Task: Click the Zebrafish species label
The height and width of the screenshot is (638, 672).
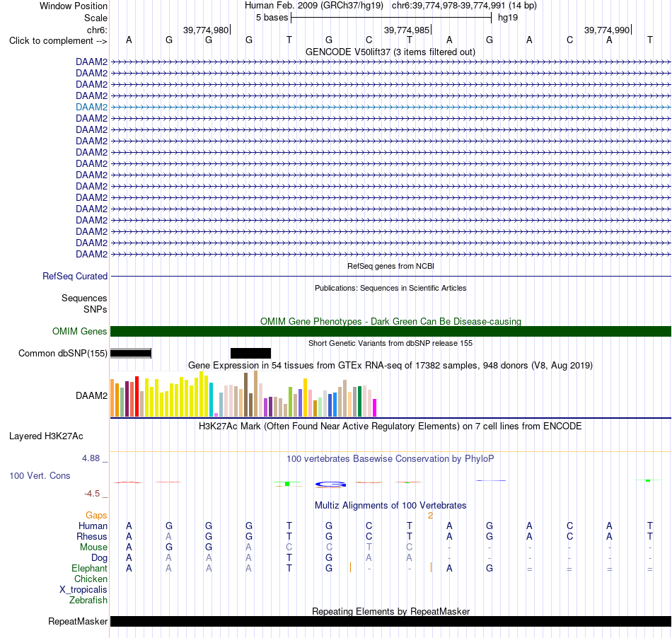Action: pyautogui.click(x=88, y=601)
